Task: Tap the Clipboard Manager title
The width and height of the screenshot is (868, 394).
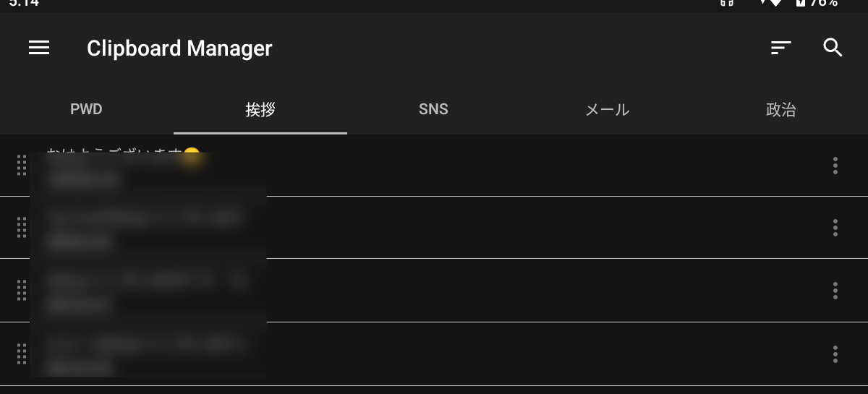Action: tap(179, 48)
